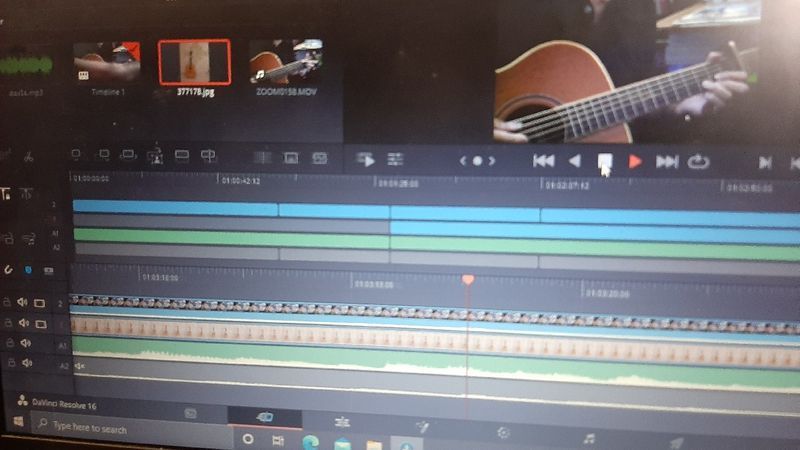Click the 377178.jpg file name
This screenshot has width=800, height=450.
[195, 92]
